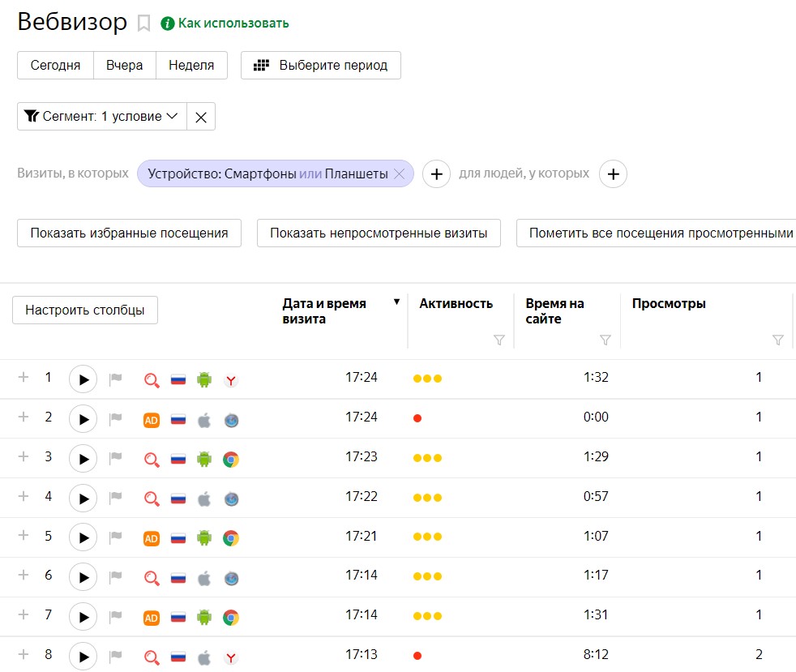Edit the Устройство: Смартфоны или Планшеты condition

coord(267,173)
